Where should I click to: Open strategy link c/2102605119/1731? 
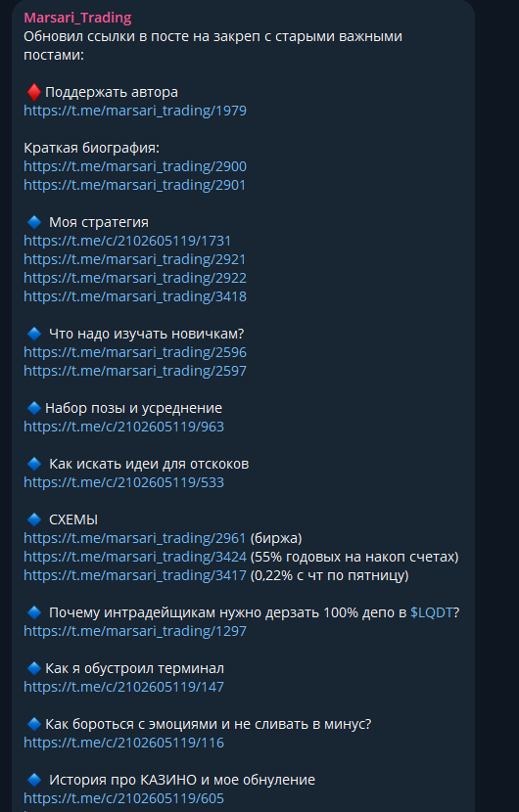click(127, 241)
